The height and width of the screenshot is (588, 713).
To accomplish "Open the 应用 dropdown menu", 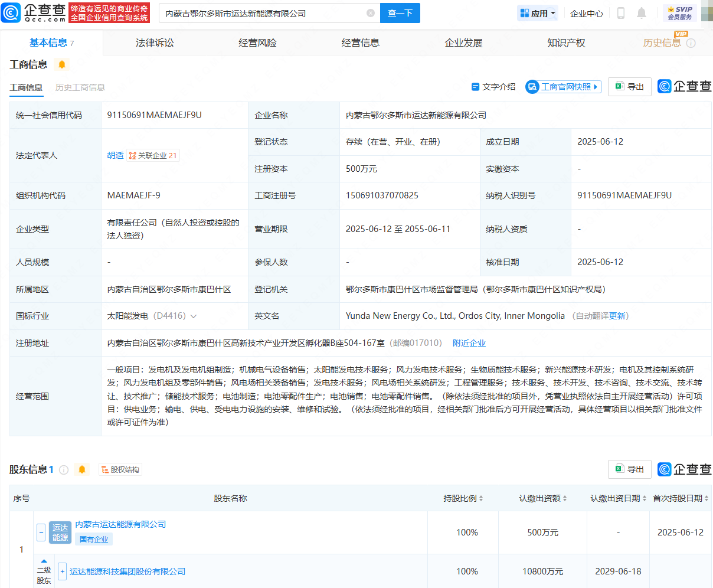I will tap(538, 13).
